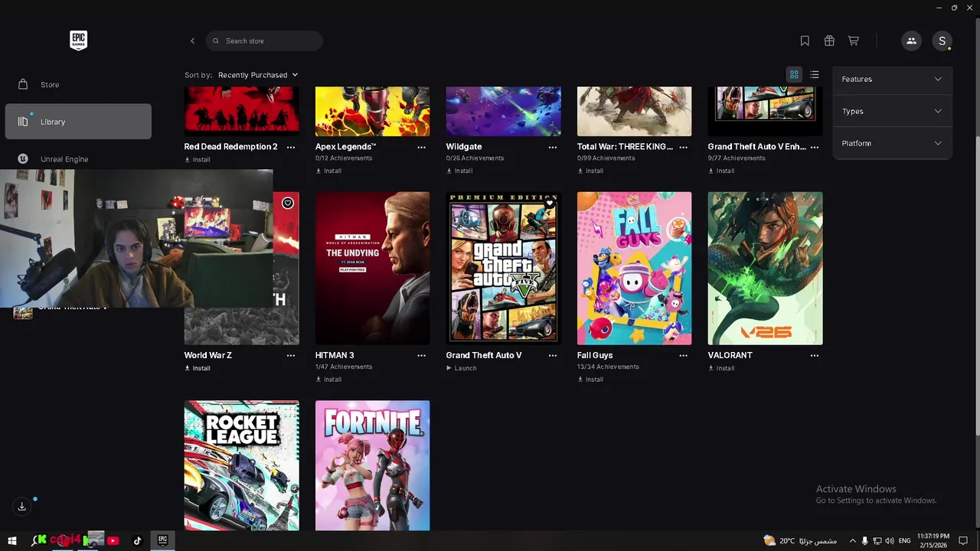Image resolution: width=980 pixels, height=551 pixels.
Task: Click the Search store field
Action: coord(264,41)
